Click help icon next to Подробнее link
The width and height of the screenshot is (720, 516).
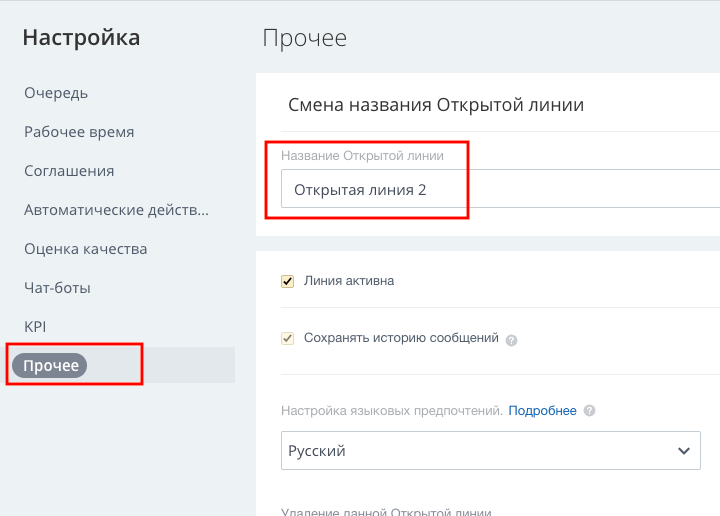[589, 410]
